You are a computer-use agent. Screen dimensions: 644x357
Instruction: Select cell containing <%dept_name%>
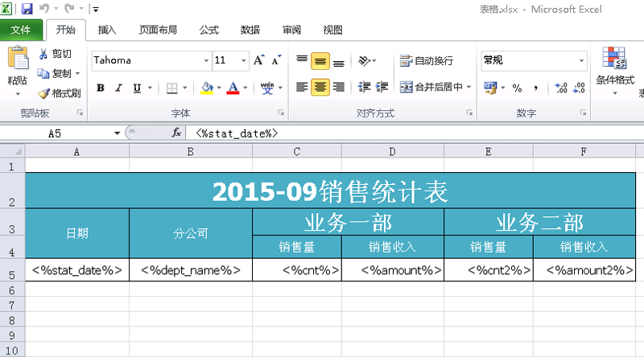tap(191, 270)
